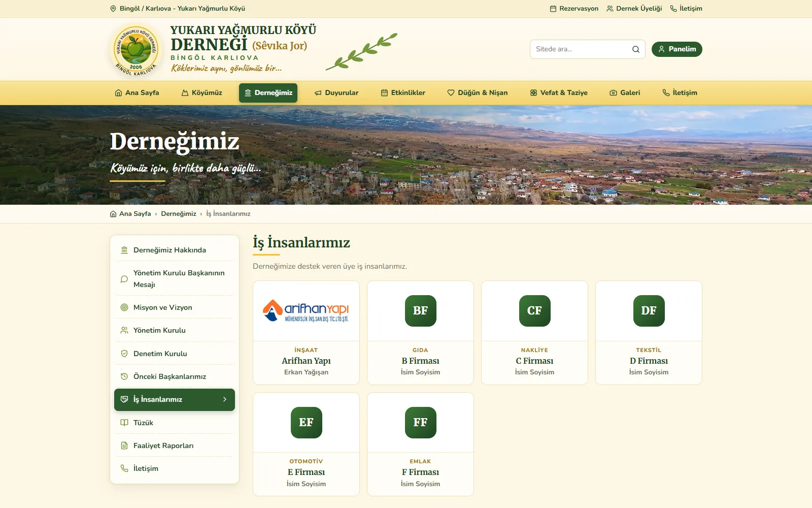
Task: Click the Panelim button
Action: 677,49
